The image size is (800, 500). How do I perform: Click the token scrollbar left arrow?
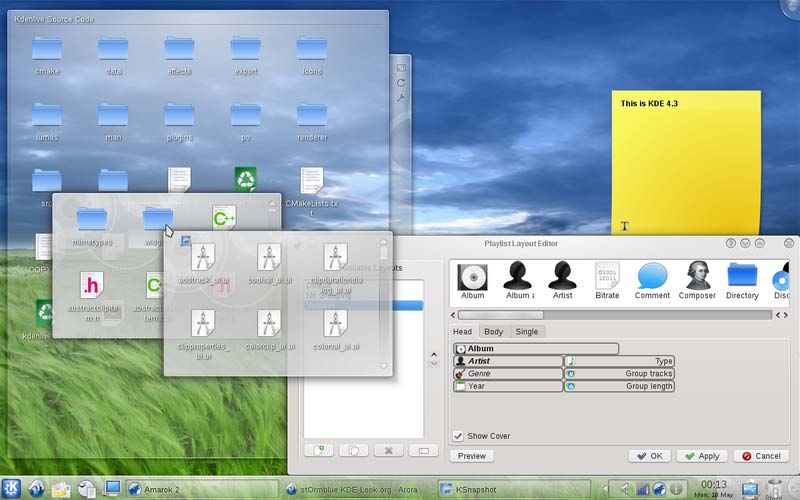pos(453,315)
